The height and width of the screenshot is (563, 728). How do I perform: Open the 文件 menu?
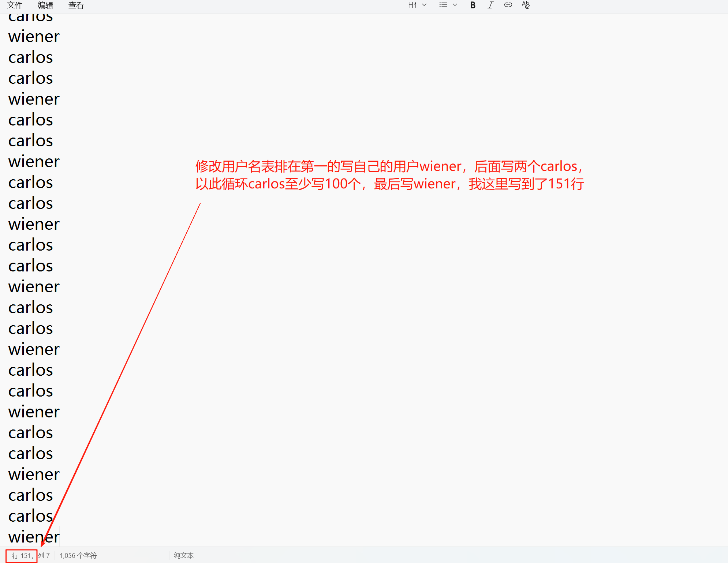(x=15, y=5)
